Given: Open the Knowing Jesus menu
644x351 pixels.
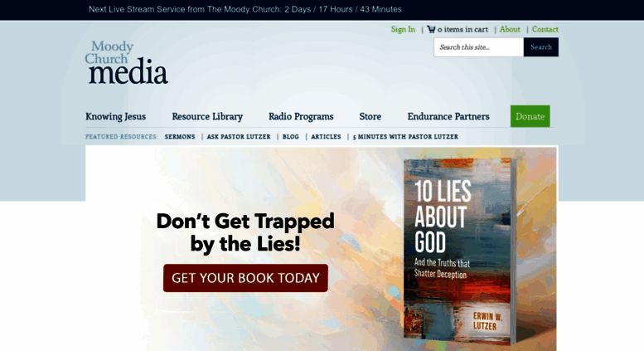Looking at the screenshot, I should click(115, 116).
